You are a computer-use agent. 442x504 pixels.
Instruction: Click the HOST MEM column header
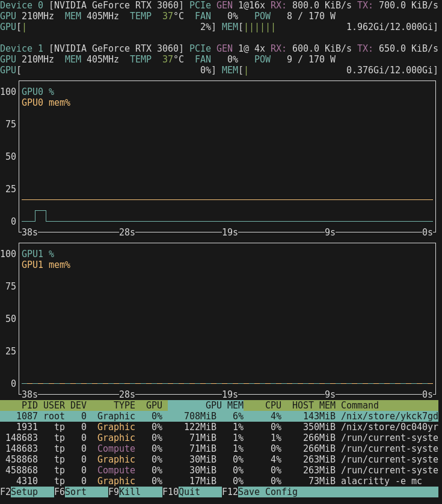pos(313,405)
